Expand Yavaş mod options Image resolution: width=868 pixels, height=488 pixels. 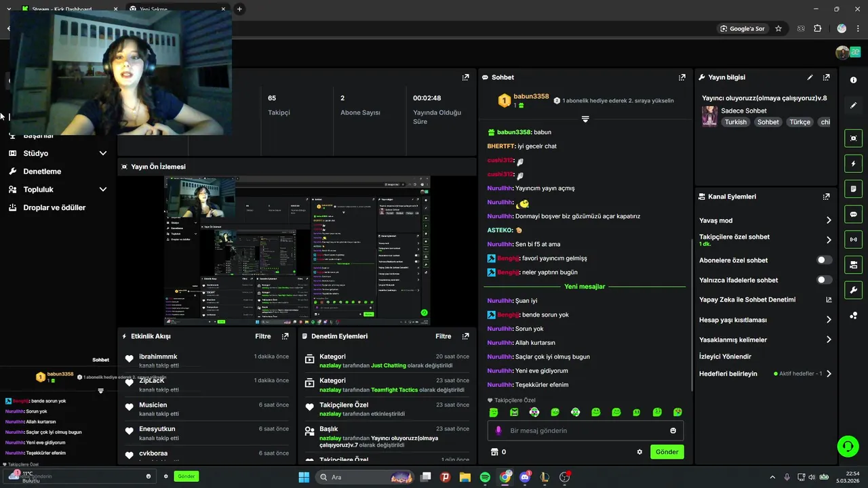click(828, 220)
